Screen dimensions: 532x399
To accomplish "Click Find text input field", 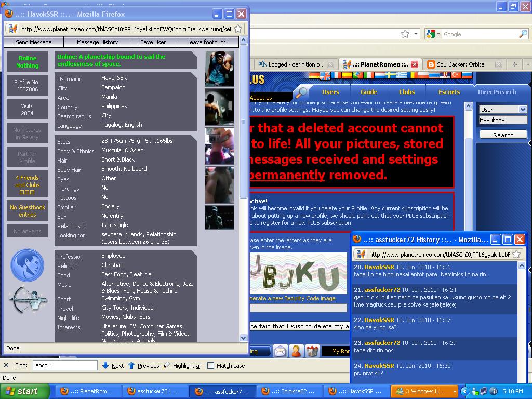I will [x=65, y=365].
